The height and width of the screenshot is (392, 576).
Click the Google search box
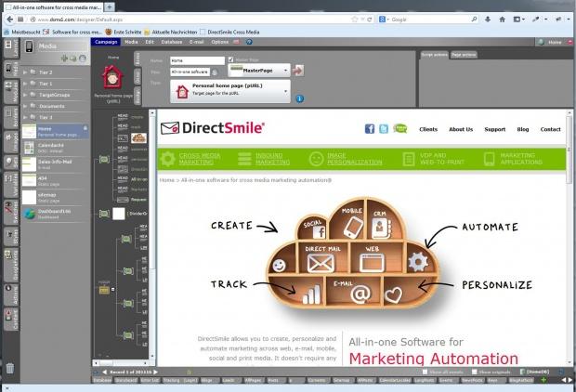(430, 20)
